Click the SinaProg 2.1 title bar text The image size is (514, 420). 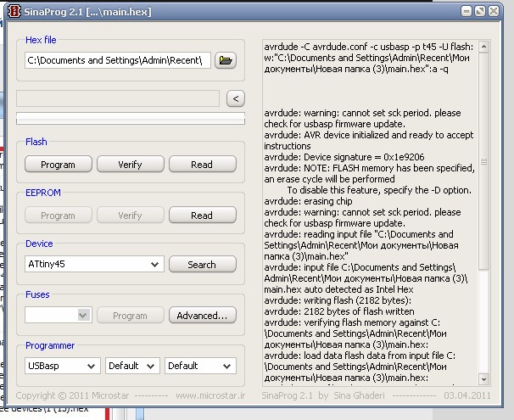(x=88, y=12)
